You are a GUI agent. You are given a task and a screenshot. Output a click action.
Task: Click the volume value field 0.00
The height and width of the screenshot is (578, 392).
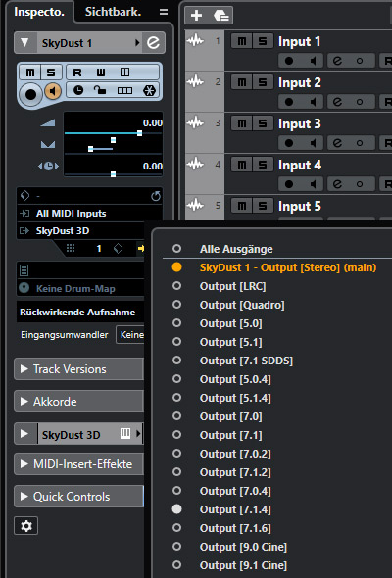(x=152, y=122)
